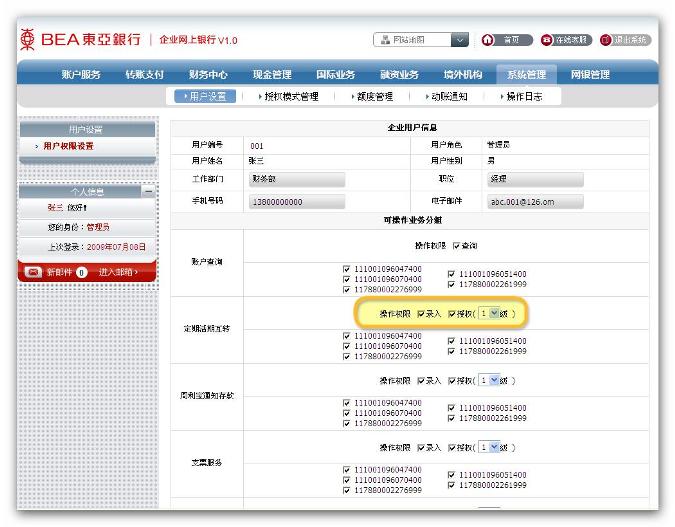Click the log out (退出系统) icon
675x527 pixels.
[606, 40]
